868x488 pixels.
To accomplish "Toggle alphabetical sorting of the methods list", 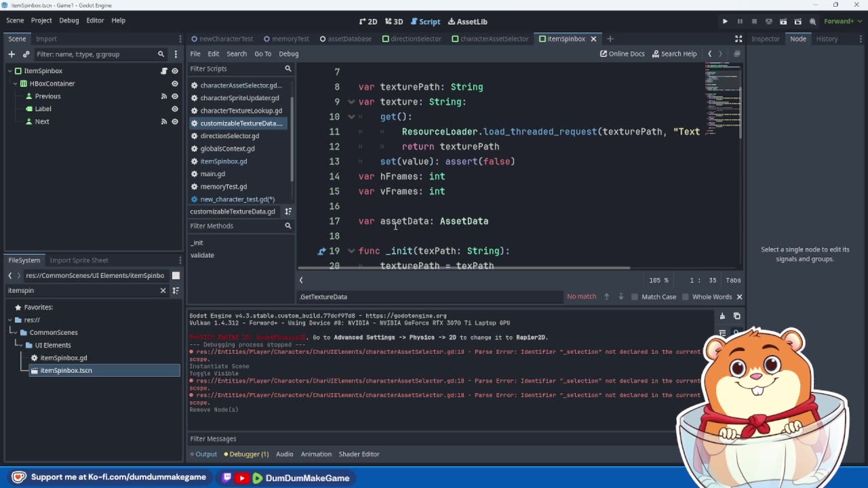I will pos(288,212).
